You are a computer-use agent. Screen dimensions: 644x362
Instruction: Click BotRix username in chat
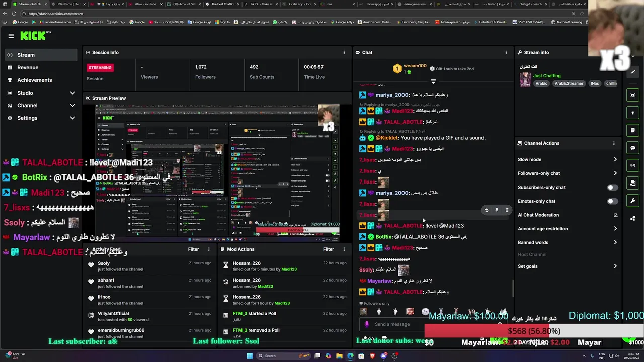click(383, 237)
